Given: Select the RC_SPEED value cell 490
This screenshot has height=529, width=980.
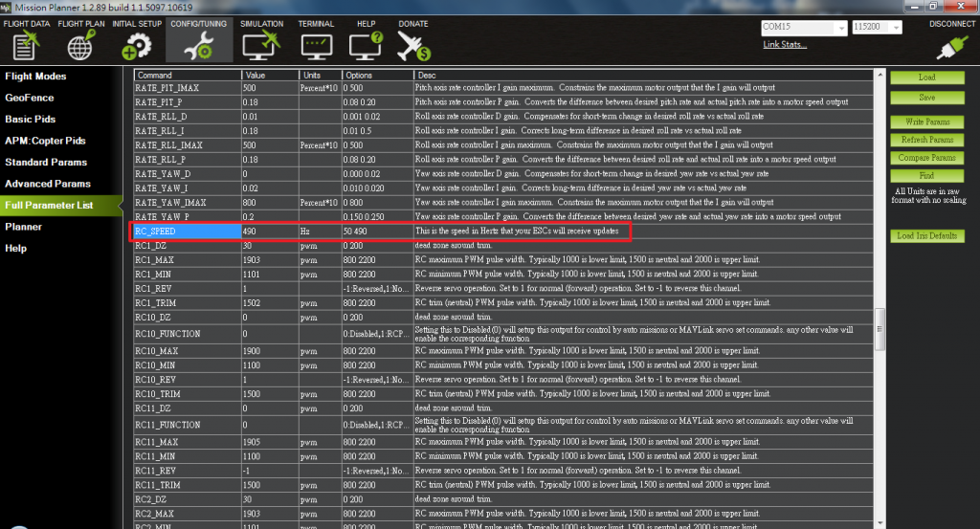Looking at the screenshot, I should [x=270, y=231].
